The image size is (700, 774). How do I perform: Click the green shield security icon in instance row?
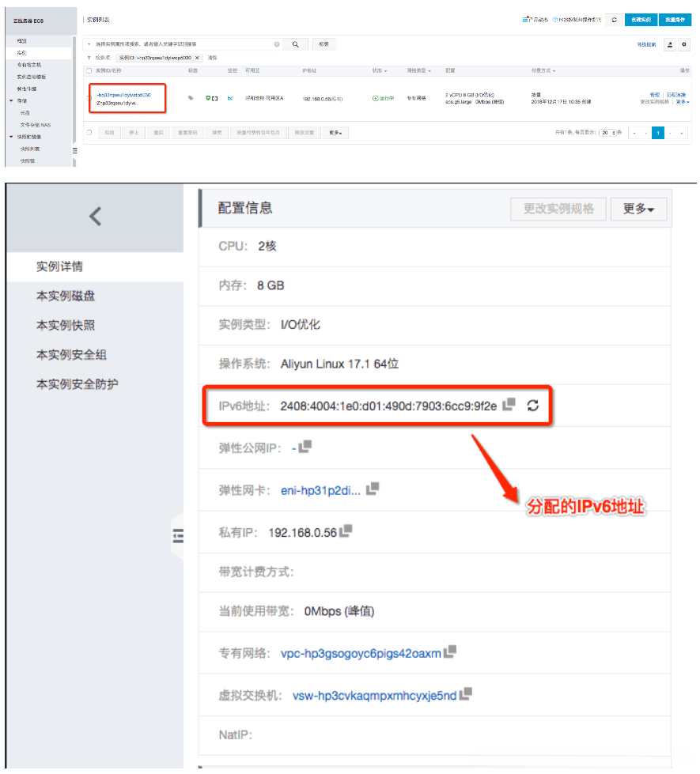coord(208,98)
